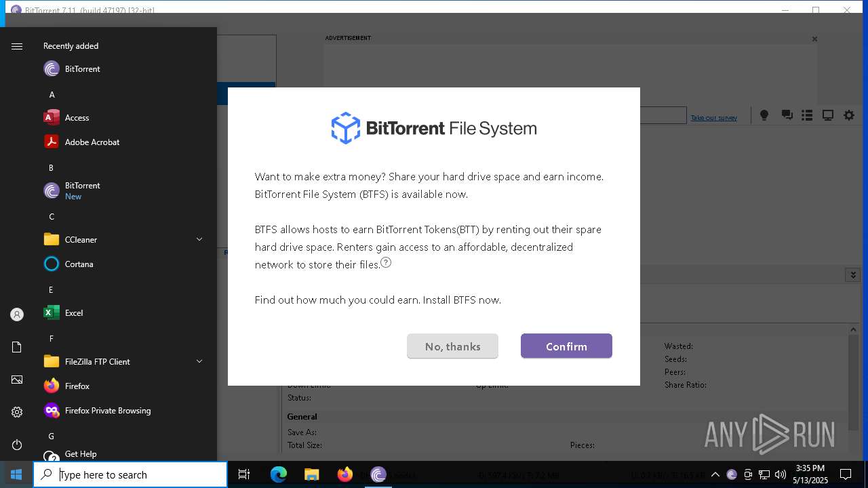Open the clock showing 3:35 PM

coord(810,474)
